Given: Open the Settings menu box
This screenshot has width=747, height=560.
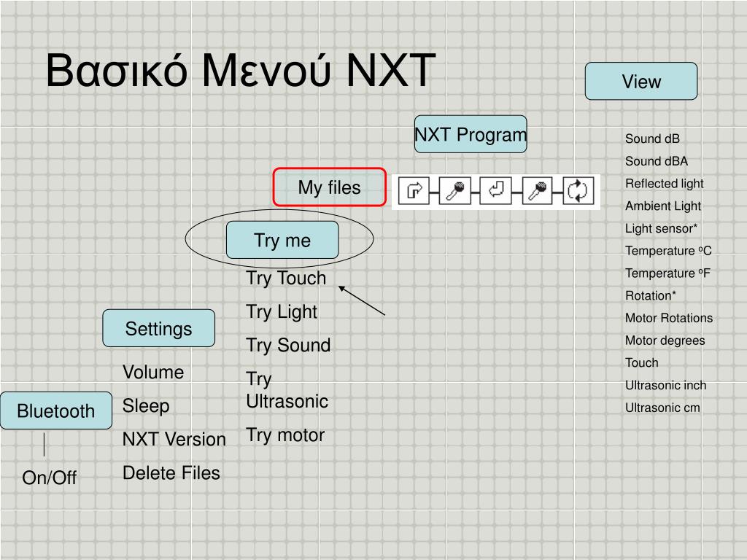Looking at the screenshot, I should [x=158, y=329].
